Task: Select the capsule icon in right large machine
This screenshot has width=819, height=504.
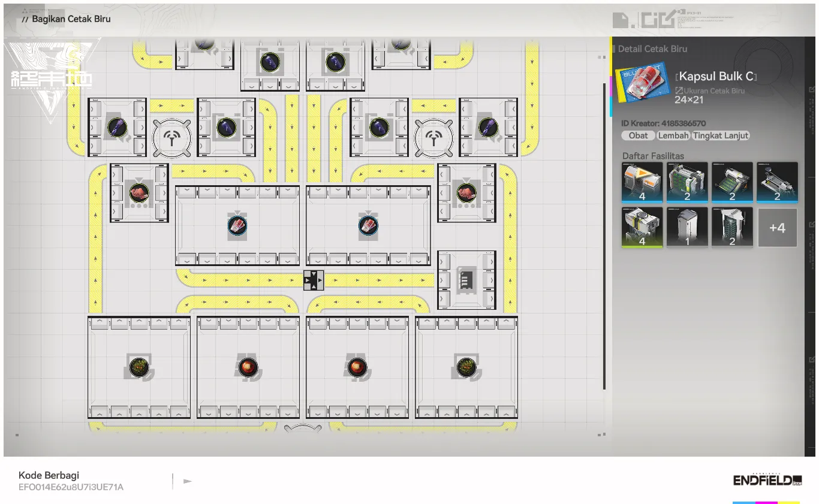Action: coord(368,225)
